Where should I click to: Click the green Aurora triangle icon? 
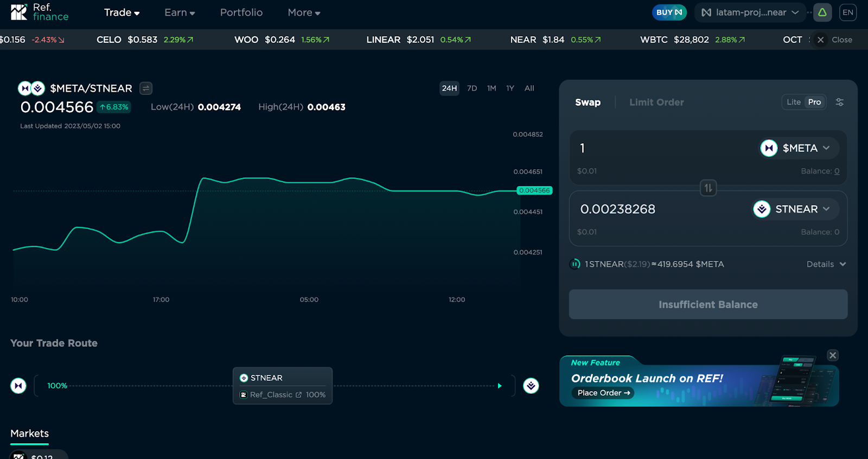click(x=822, y=12)
